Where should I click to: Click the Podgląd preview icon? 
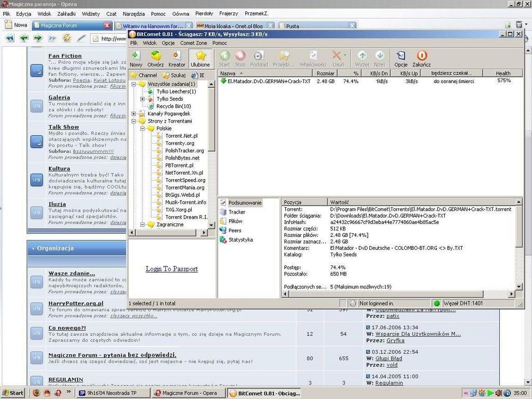[x=259, y=58]
